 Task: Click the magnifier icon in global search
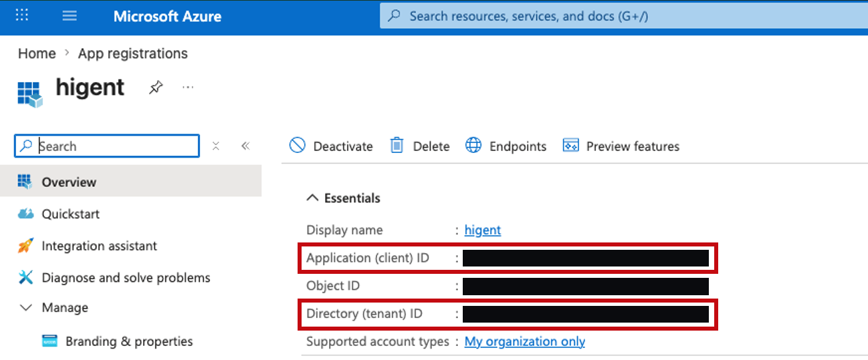[395, 16]
